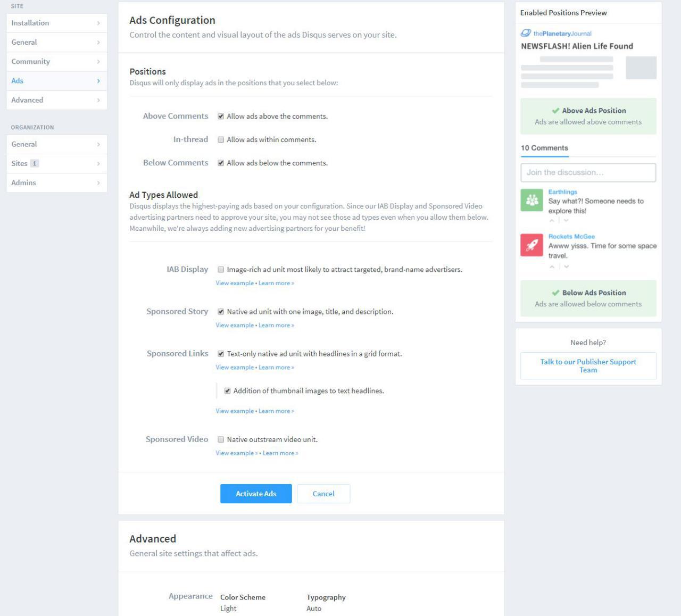Upvote the Earthlings comment arrow

tap(552, 220)
